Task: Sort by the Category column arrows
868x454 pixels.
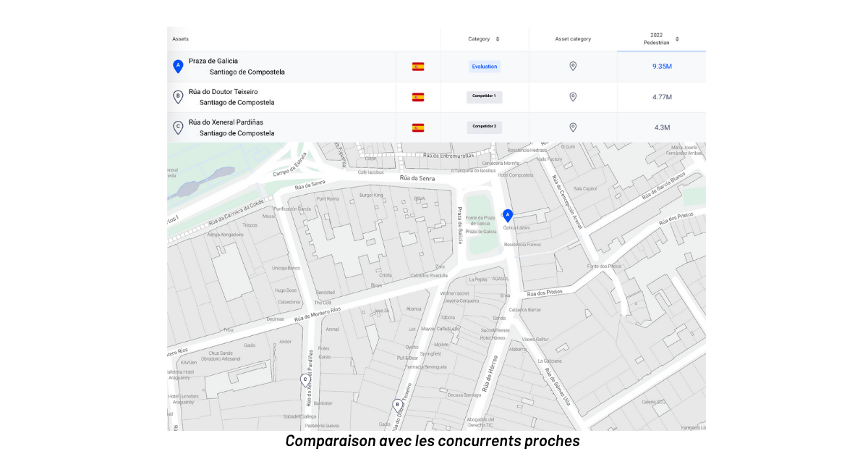Action: point(498,39)
